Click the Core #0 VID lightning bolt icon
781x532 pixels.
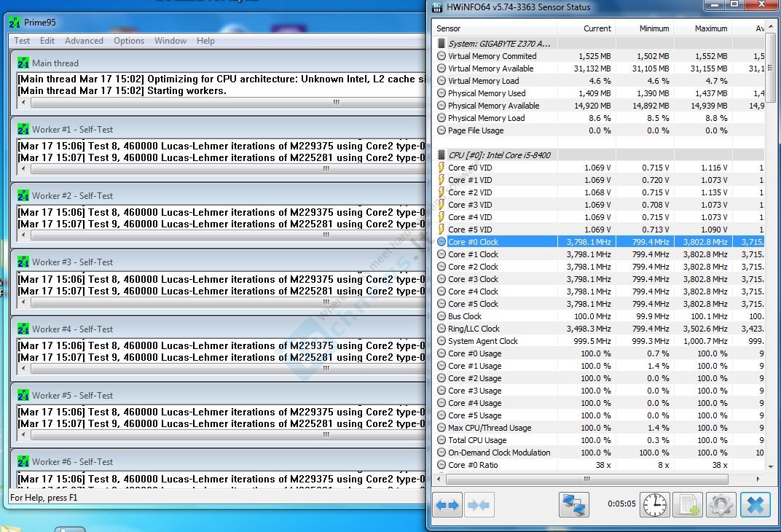click(441, 168)
